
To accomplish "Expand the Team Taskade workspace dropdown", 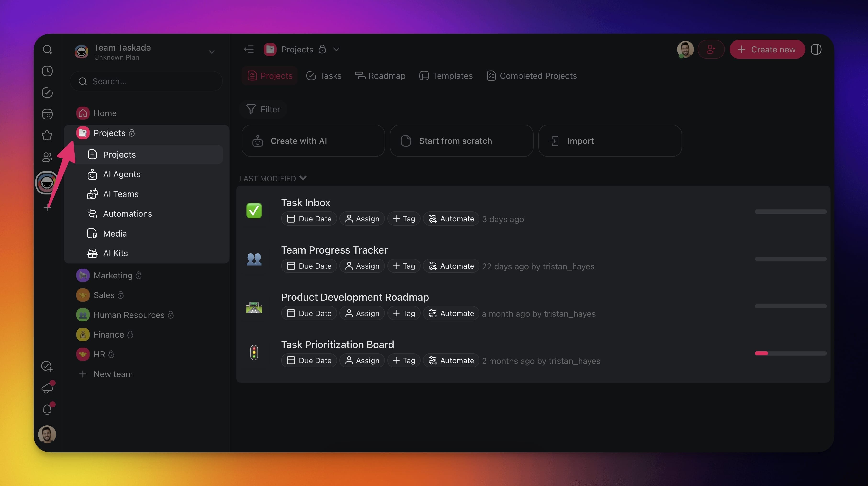I will [211, 51].
